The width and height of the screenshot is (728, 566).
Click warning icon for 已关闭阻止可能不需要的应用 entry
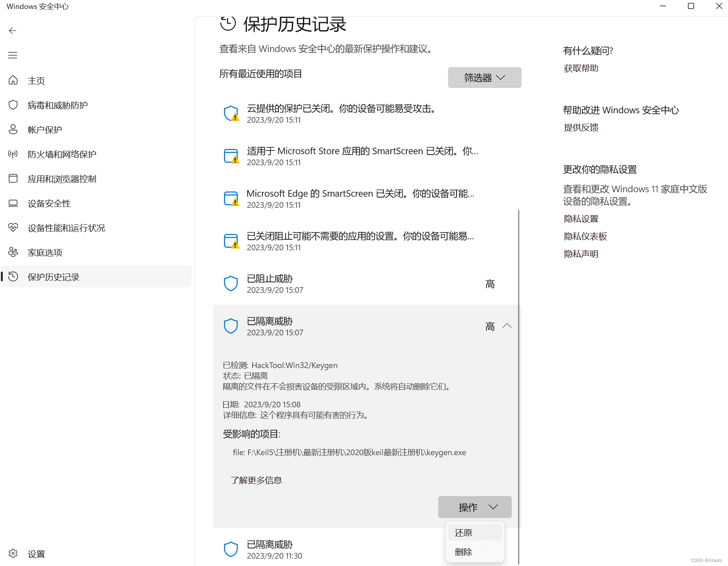(231, 241)
